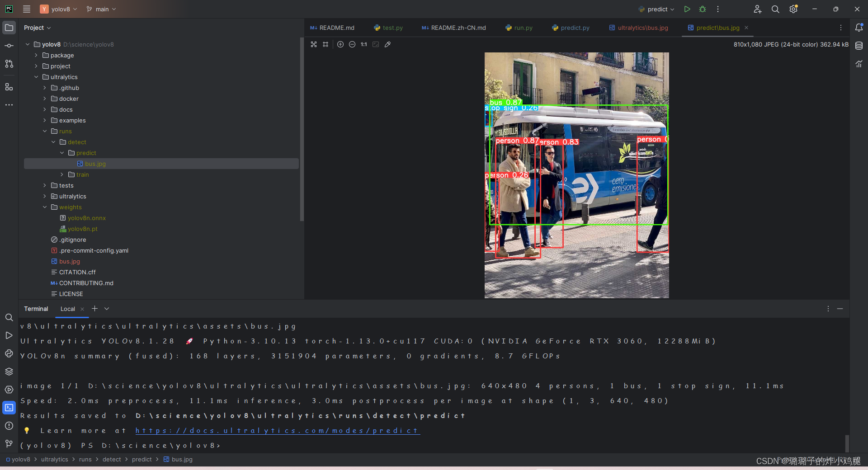Toggle the chessboard transparency background
Image resolution: width=868 pixels, height=470 pixels.
coord(314,44)
